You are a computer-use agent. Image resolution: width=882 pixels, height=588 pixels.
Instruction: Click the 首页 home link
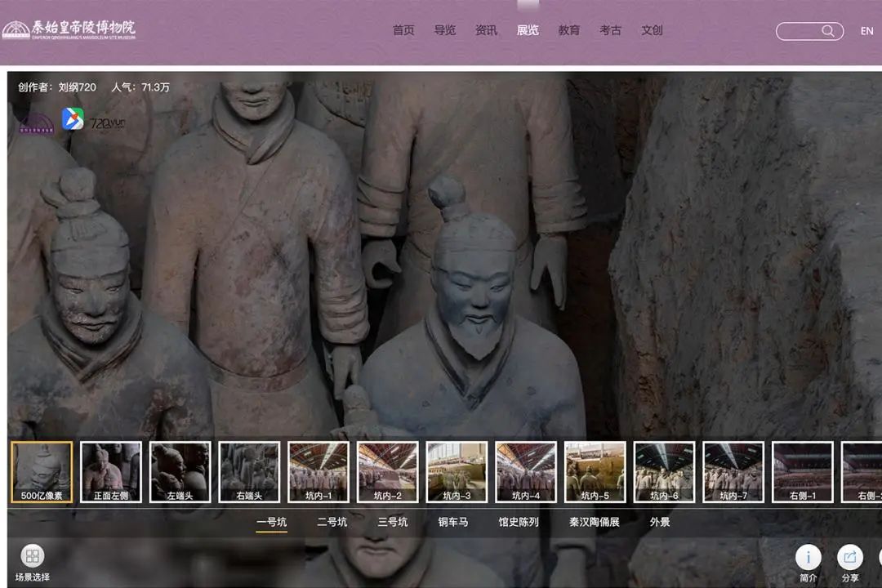403,30
